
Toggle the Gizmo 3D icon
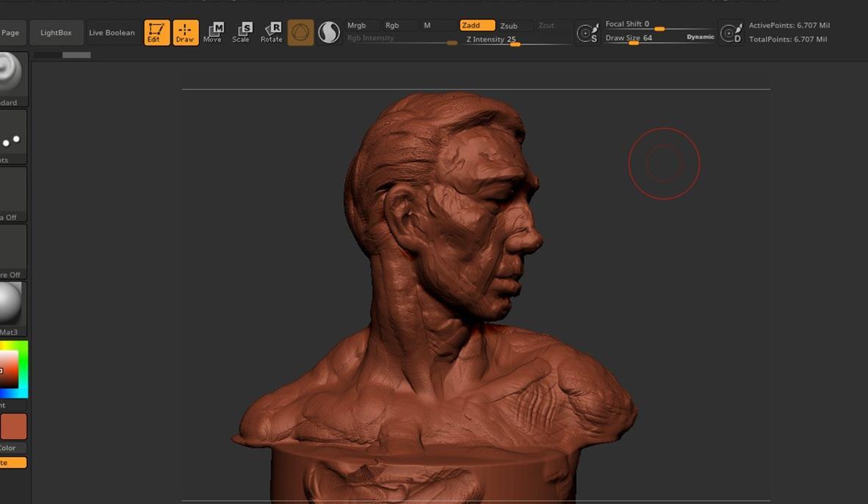(300, 32)
